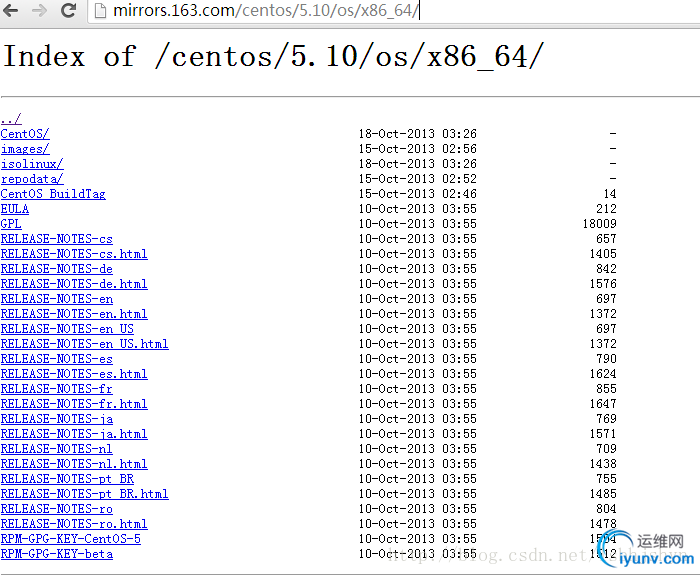Image resolution: width=700 pixels, height=575 pixels.
Task: Open RELEASE-NOTES-nl link
Action: pyautogui.click(x=57, y=449)
